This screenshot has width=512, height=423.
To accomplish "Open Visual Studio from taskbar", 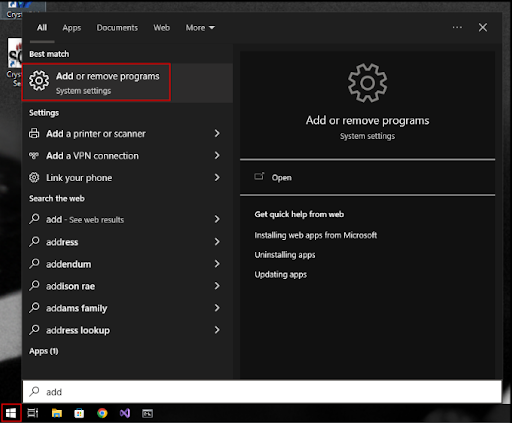I will 125,413.
